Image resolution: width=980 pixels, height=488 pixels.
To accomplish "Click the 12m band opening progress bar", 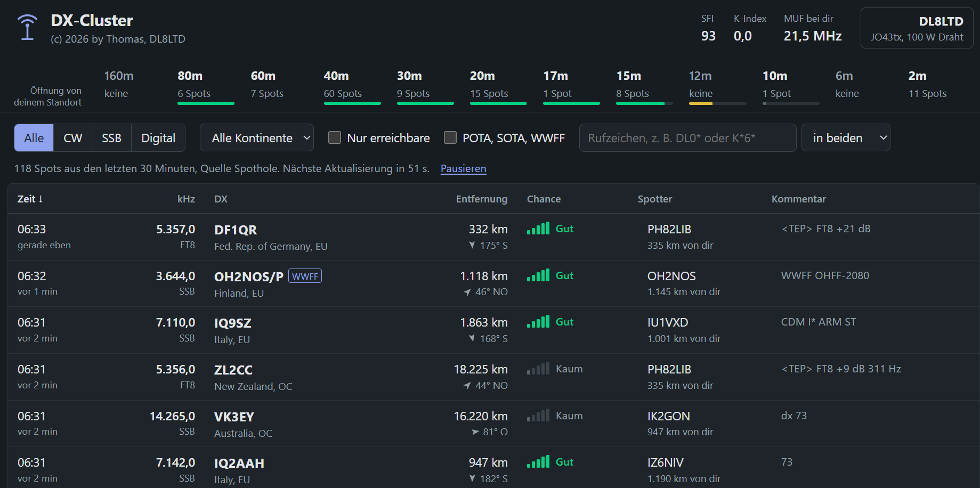I will point(717,103).
